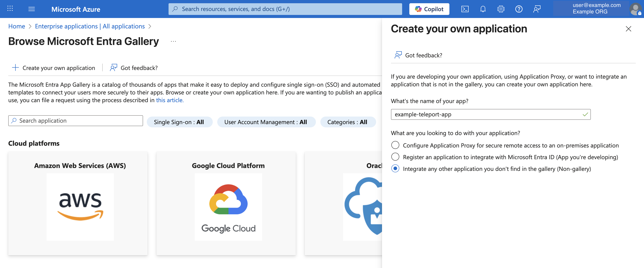Open the Single Sign-on filter
This screenshot has width=644, height=268.
point(180,122)
